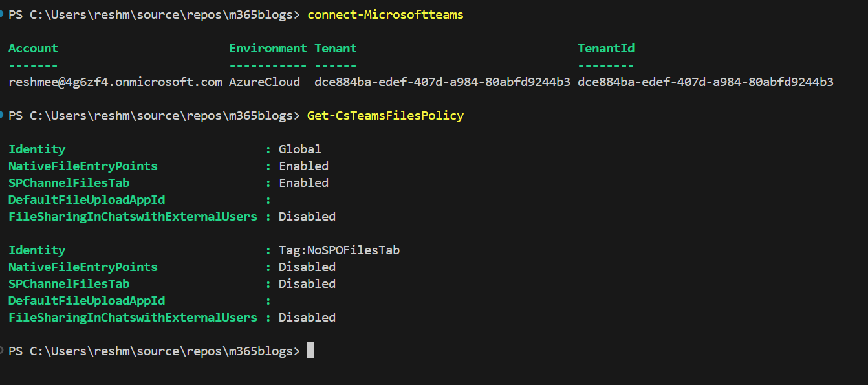Screen dimensions: 868x385
Task: Click the GUID under the Tenant column header
Action: [442, 82]
